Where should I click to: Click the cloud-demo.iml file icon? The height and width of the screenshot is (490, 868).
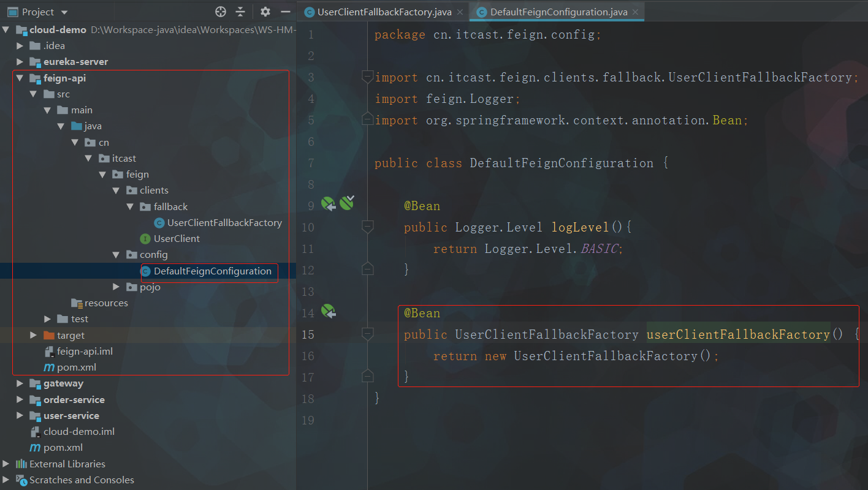click(36, 432)
